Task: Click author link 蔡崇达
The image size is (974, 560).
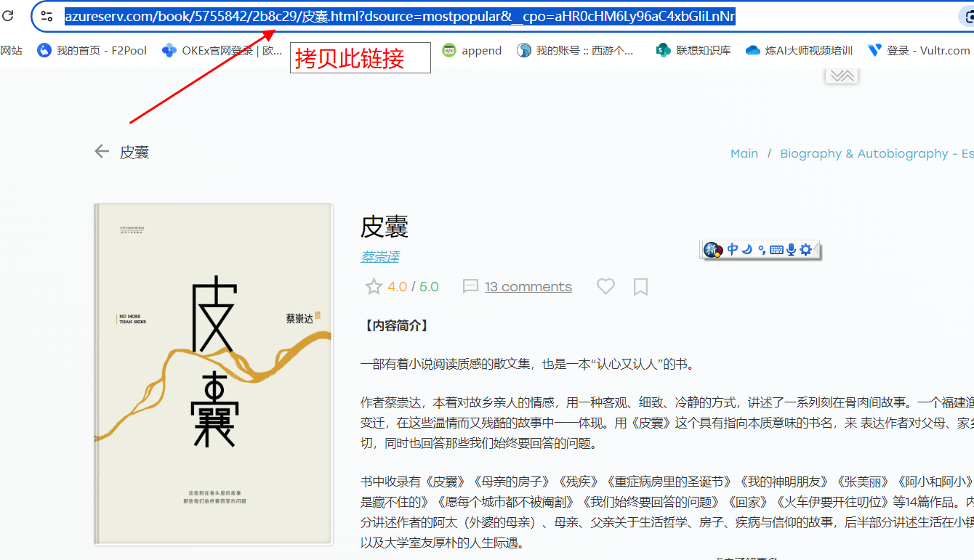Action: pyautogui.click(x=379, y=256)
